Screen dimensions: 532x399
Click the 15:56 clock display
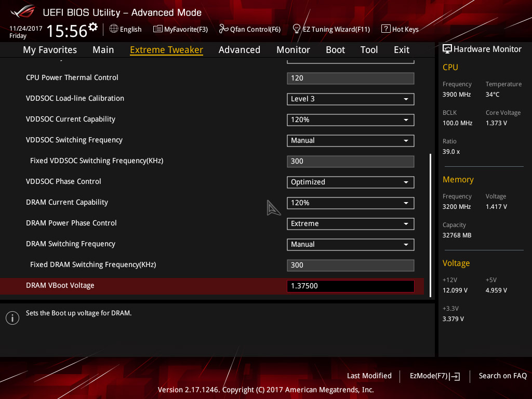tap(67, 31)
